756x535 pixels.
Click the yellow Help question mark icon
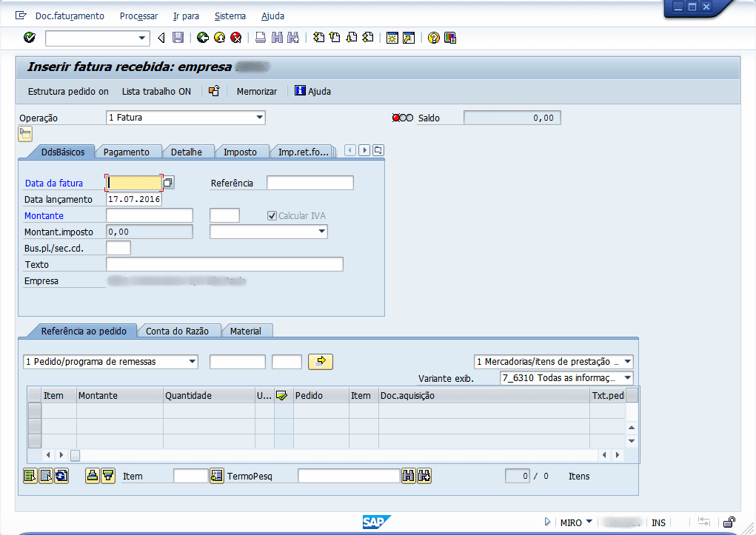tap(433, 38)
